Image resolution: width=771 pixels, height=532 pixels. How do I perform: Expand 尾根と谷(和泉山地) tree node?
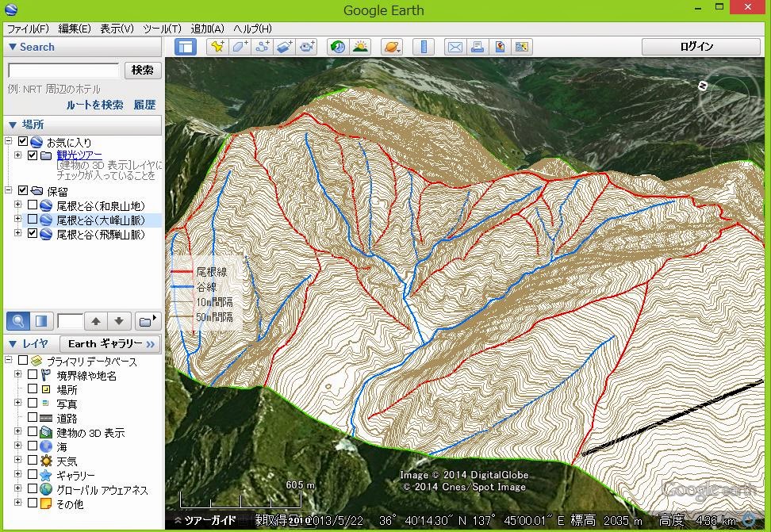tap(18, 204)
